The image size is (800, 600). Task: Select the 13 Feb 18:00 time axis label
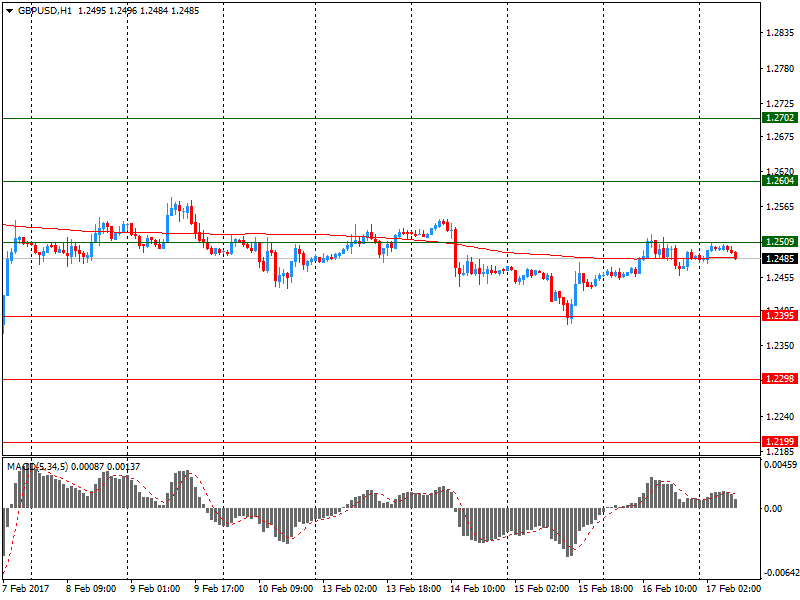pyautogui.click(x=413, y=589)
